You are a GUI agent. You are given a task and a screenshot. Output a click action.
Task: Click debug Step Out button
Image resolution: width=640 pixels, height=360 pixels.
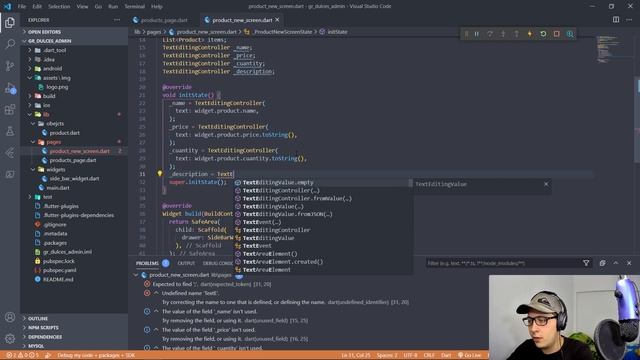tap(516, 34)
